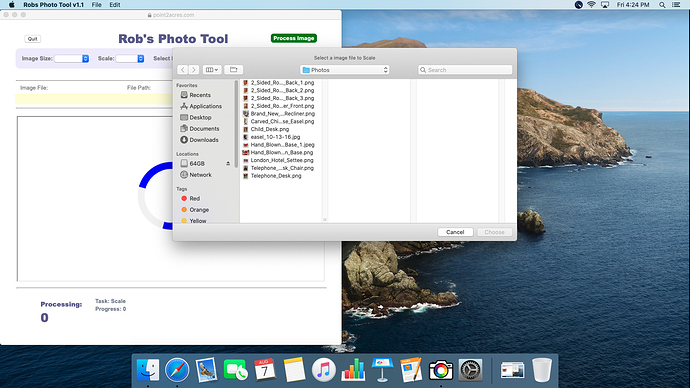Open Notification Center list icon
The width and height of the screenshot is (690, 388).
coord(676,4)
